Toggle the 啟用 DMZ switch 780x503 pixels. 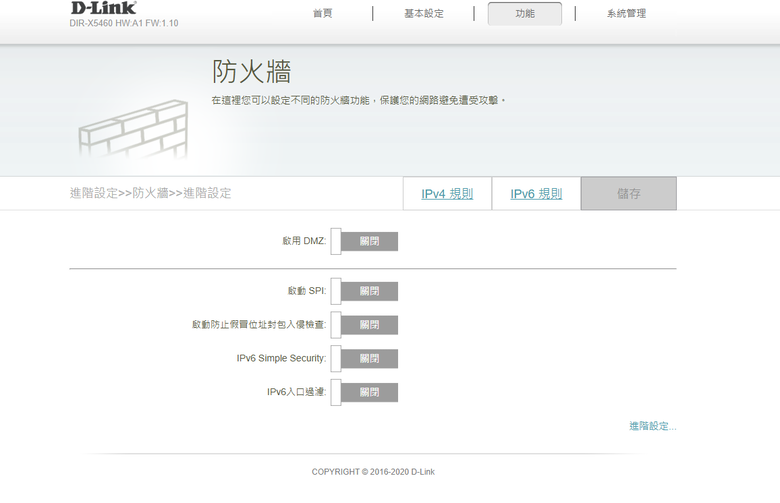coord(364,241)
